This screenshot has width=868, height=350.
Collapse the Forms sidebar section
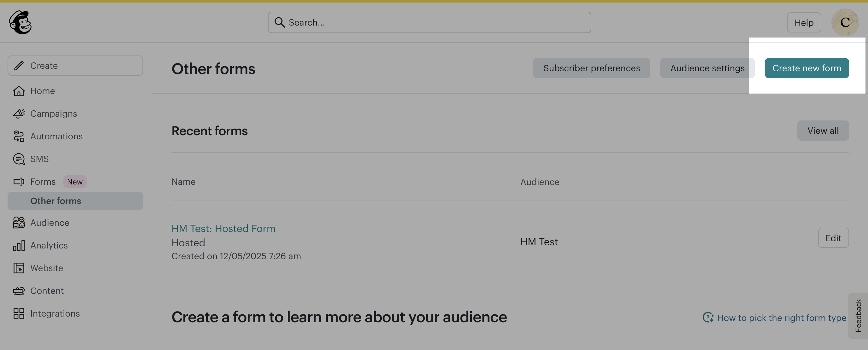[x=43, y=182]
